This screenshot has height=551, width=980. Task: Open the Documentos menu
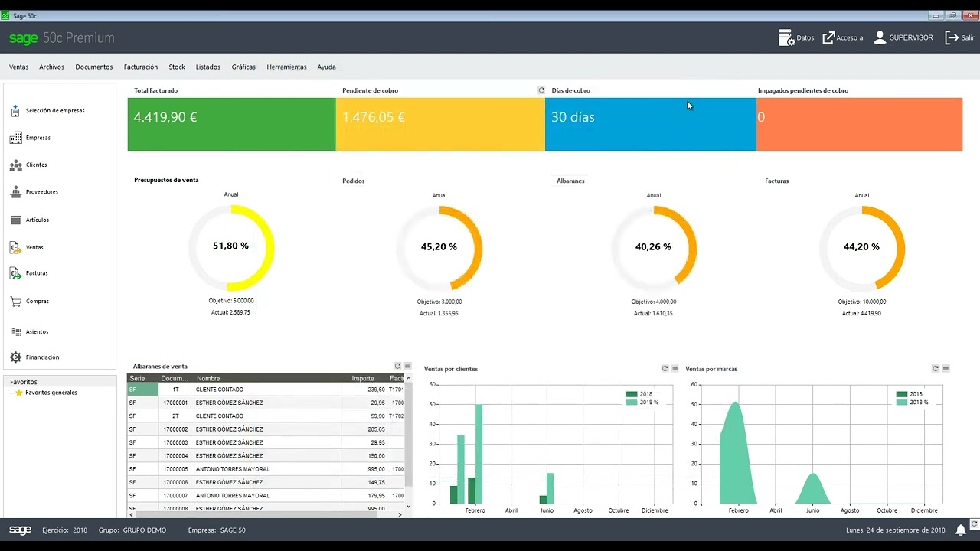(x=94, y=67)
